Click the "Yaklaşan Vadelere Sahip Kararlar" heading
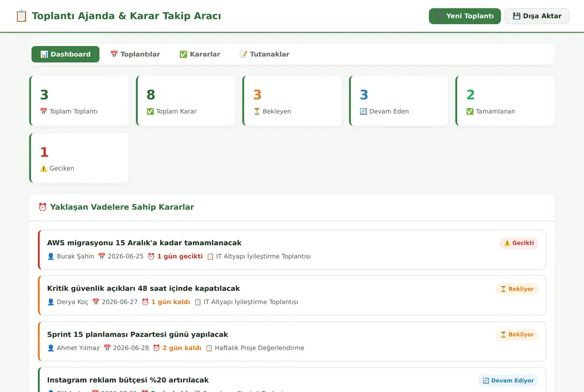 [122, 207]
